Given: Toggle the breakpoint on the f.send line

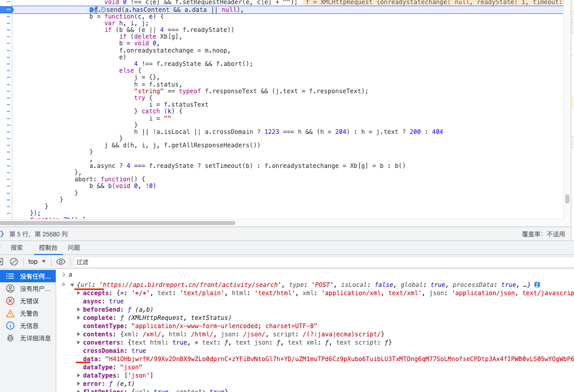Looking at the screenshot, I should click(8, 10).
